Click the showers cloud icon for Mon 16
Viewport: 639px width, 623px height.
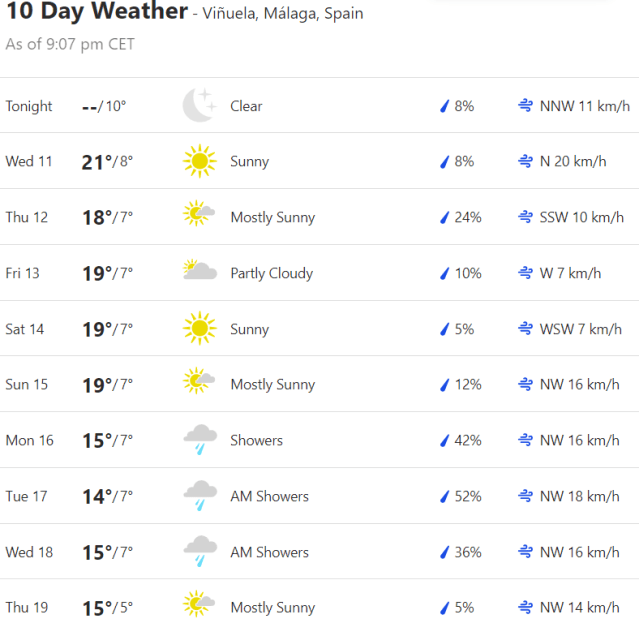[x=199, y=440]
